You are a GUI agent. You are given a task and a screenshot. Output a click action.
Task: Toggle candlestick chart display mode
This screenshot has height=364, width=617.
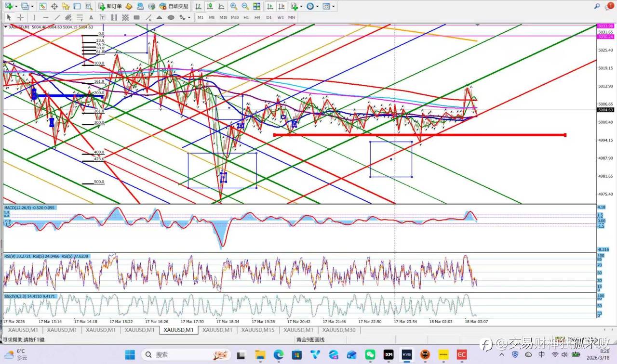210,6
